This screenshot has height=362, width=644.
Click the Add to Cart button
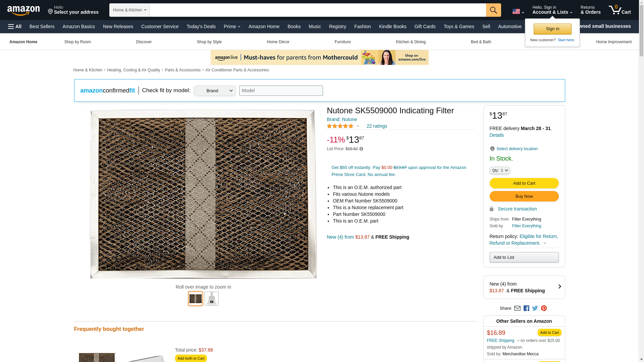click(524, 183)
